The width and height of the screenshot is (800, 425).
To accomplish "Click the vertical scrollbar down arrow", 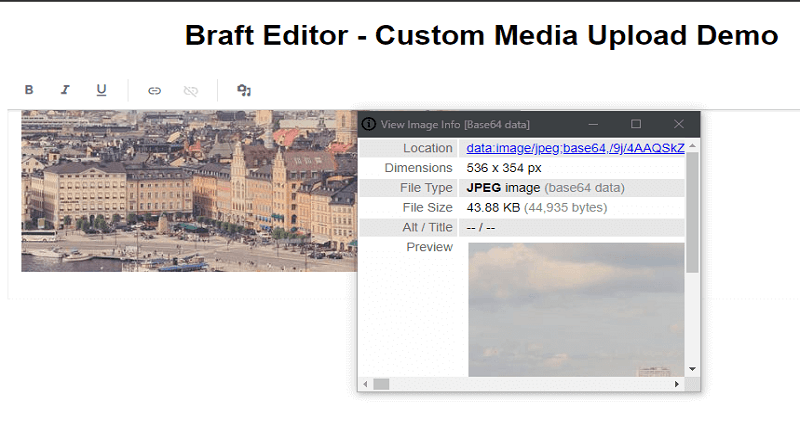I will (x=692, y=371).
